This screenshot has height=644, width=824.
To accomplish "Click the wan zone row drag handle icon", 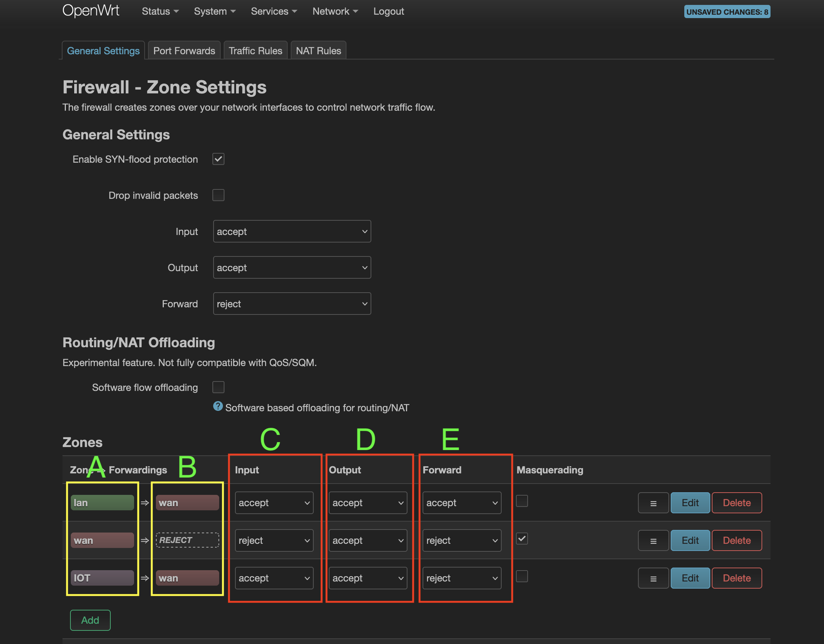I will click(x=653, y=541).
